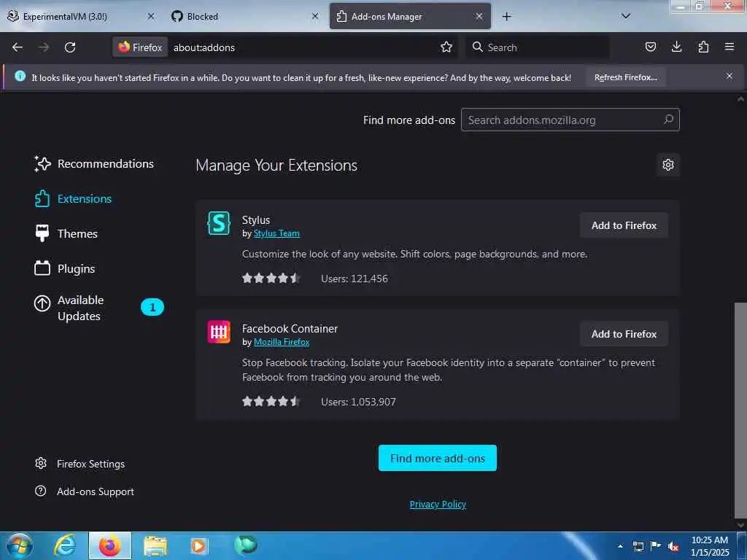
Task: Click the Refresh Firefox... button
Action: tap(625, 77)
